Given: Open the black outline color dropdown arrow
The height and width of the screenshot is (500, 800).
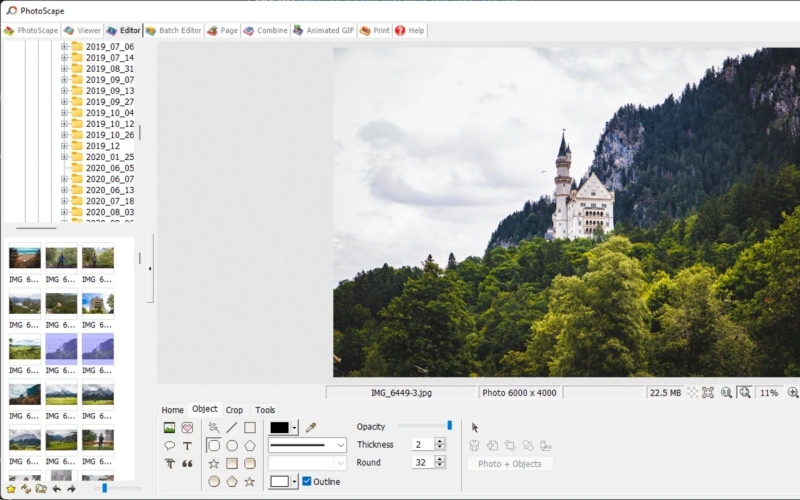Looking at the screenshot, I should tap(294, 428).
